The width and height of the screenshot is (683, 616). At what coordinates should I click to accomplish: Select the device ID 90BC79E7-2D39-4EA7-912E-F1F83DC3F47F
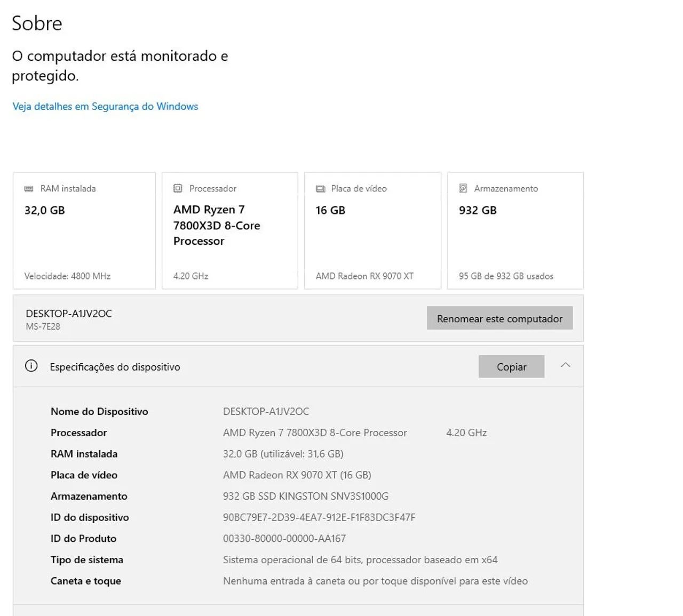click(319, 517)
